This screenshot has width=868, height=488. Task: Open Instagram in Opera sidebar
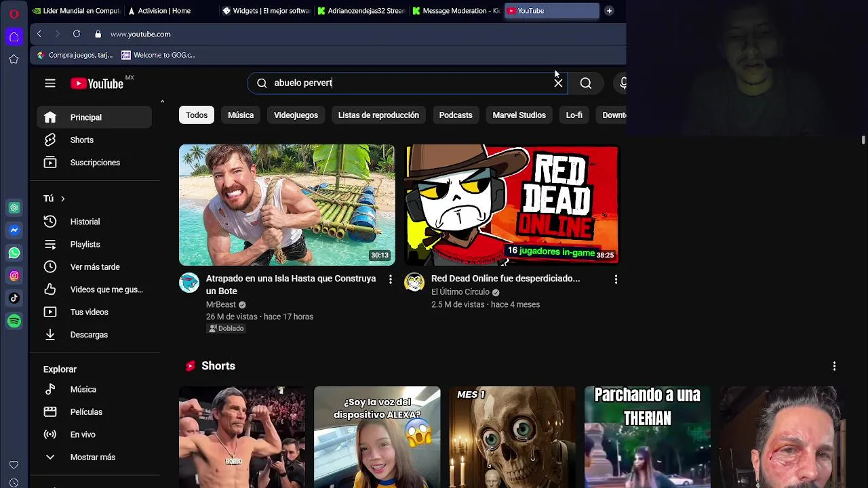coord(14,276)
